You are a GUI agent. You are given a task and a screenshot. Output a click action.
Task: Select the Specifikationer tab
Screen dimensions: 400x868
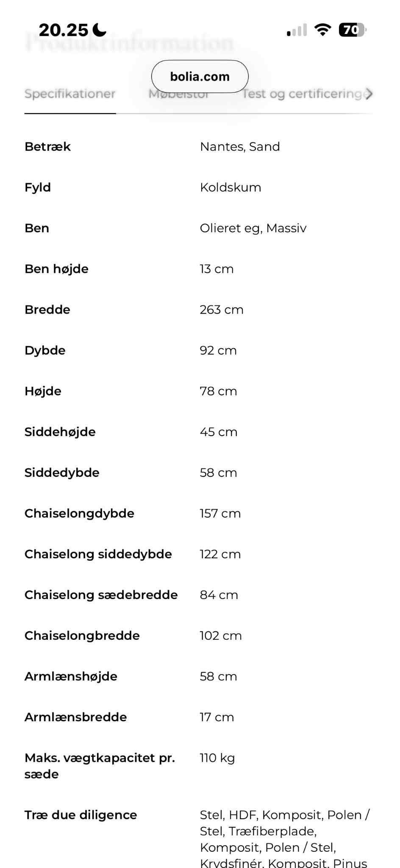(70, 94)
